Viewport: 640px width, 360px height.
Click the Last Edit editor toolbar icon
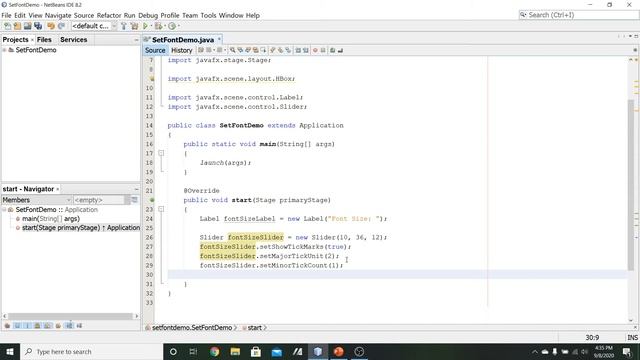pos(200,50)
